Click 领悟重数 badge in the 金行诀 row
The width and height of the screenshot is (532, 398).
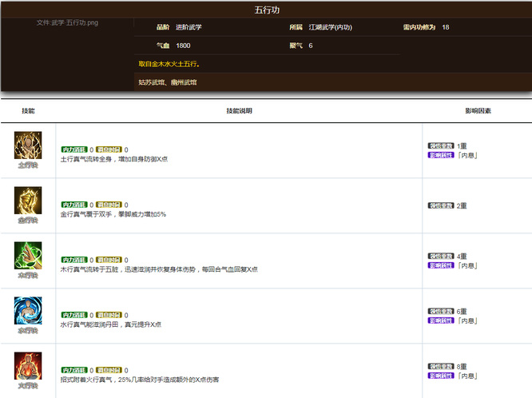coord(441,205)
